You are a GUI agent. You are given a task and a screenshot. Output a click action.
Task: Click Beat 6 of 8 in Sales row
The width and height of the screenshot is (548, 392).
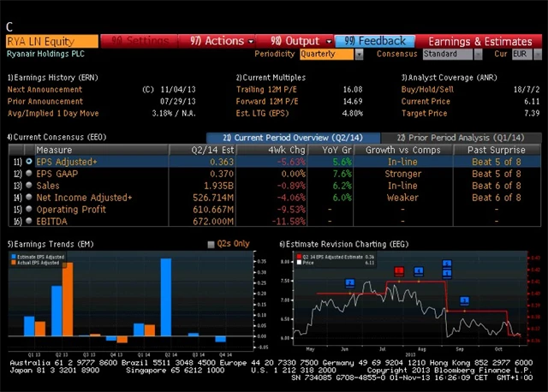tap(497, 186)
